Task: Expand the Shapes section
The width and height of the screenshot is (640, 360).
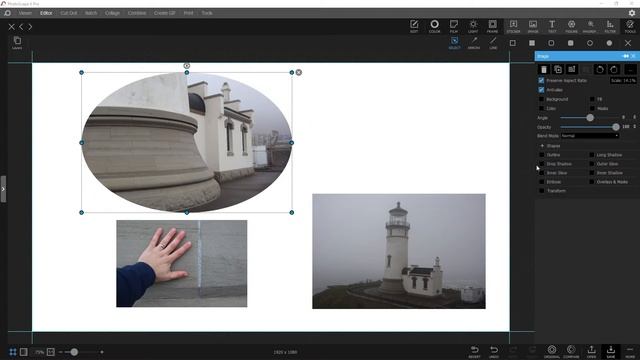Action: [542, 146]
